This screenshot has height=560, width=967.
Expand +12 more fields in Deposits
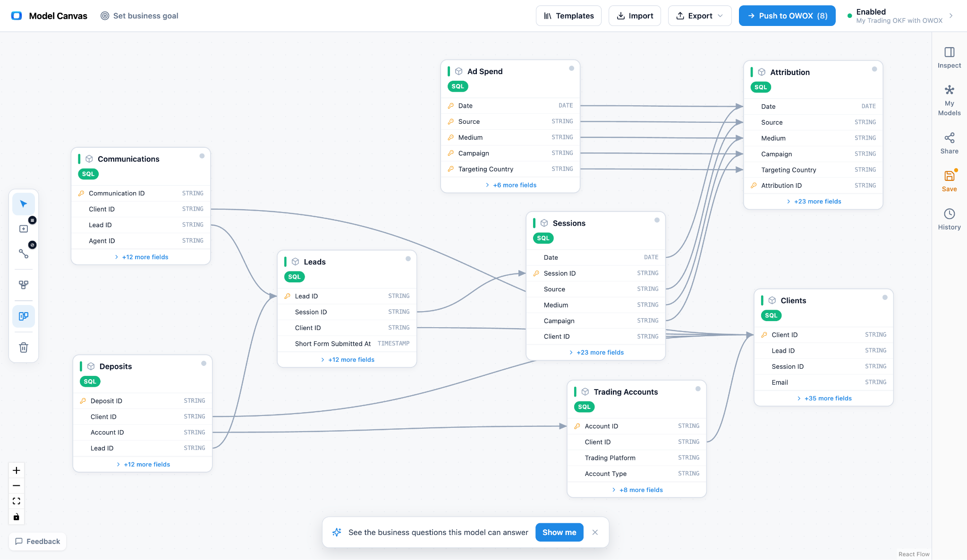click(143, 464)
